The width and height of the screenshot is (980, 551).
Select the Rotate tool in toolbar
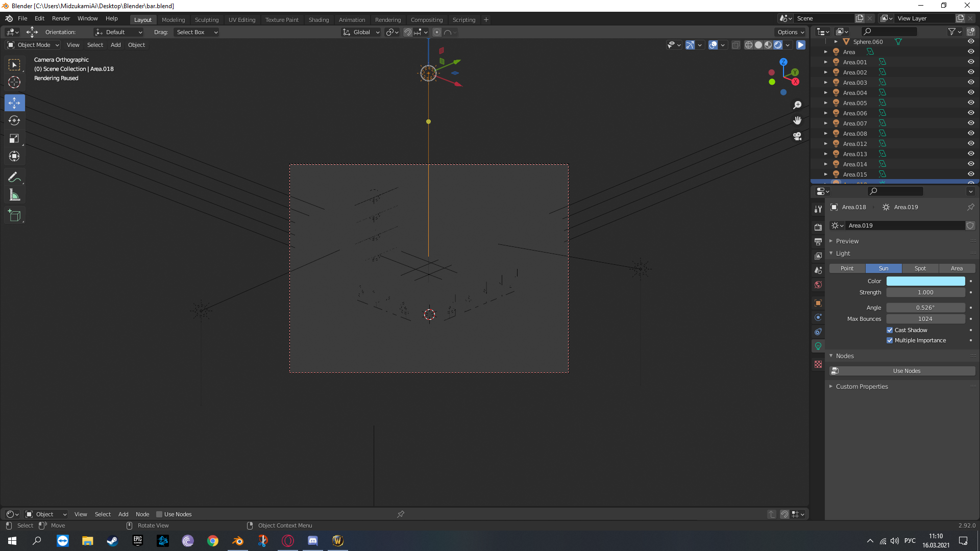pos(14,121)
